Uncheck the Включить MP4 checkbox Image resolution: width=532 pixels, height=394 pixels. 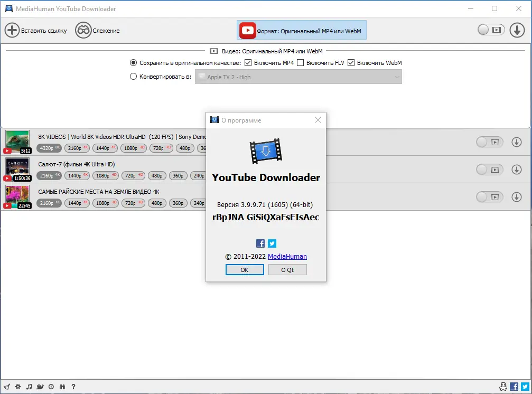point(248,62)
